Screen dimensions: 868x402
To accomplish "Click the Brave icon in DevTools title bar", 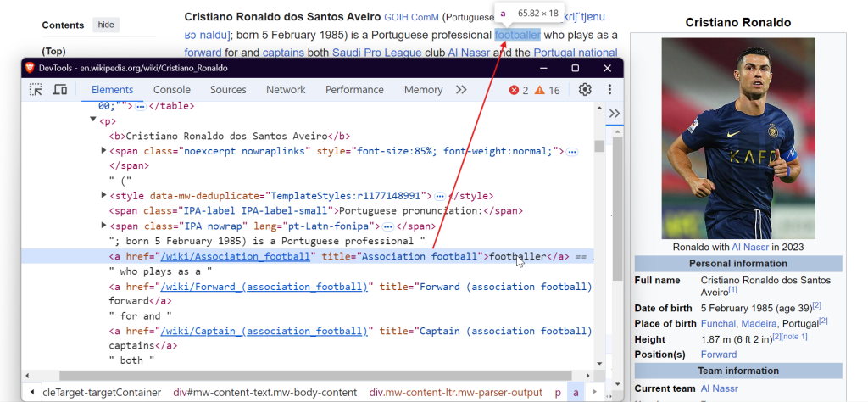I will click(x=30, y=68).
